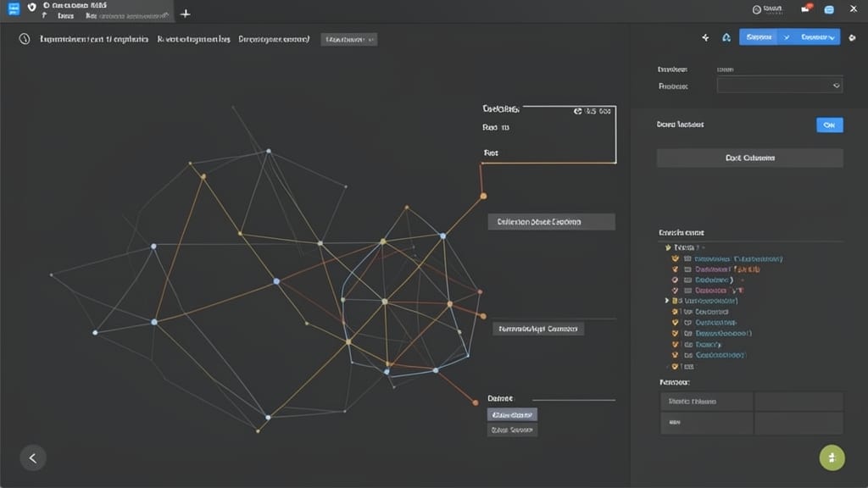Viewport: 868px width, 488px height.
Task: Click the circular account icon in title bar
Action: tap(757, 9)
